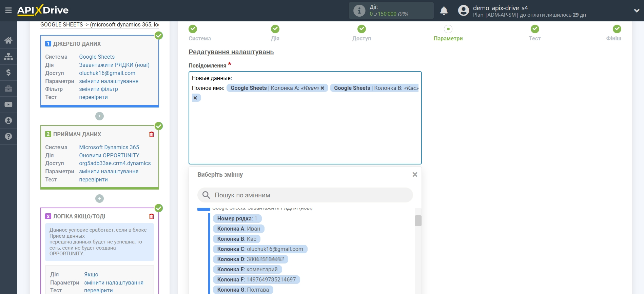Open the briefcase icon in sidebar
The image size is (644, 294).
pyautogui.click(x=8, y=89)
